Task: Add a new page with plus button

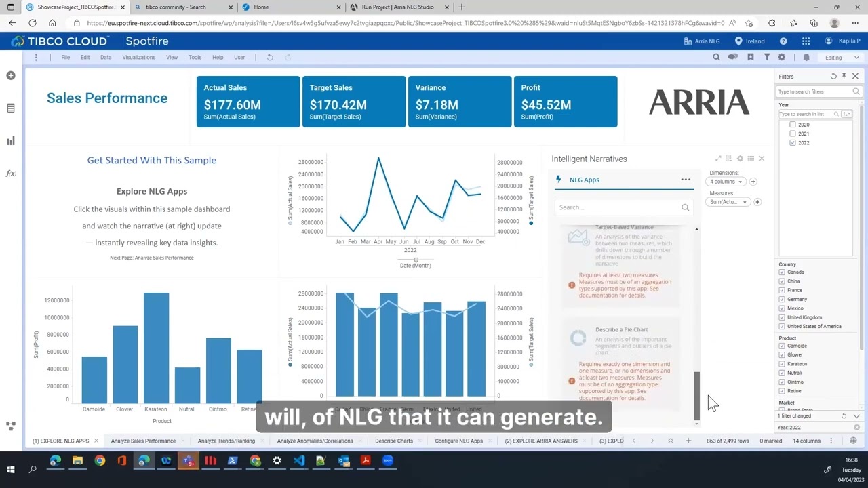Action: tap(688, 441)
